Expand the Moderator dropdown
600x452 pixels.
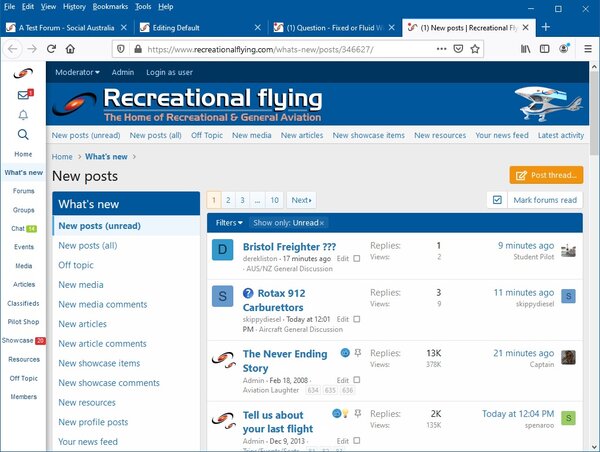tap(76, 72)
